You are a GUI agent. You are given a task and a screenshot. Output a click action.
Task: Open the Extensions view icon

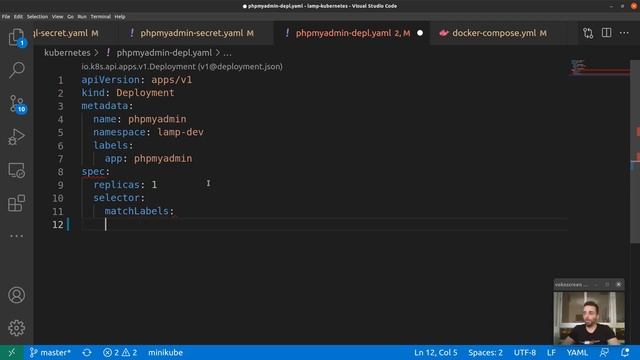[x=16, y=203]
